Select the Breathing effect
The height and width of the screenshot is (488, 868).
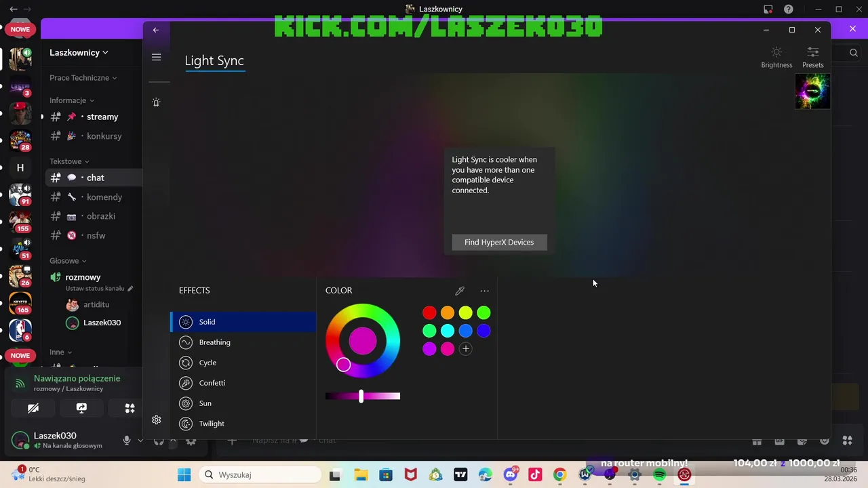(x=243, y=342)
